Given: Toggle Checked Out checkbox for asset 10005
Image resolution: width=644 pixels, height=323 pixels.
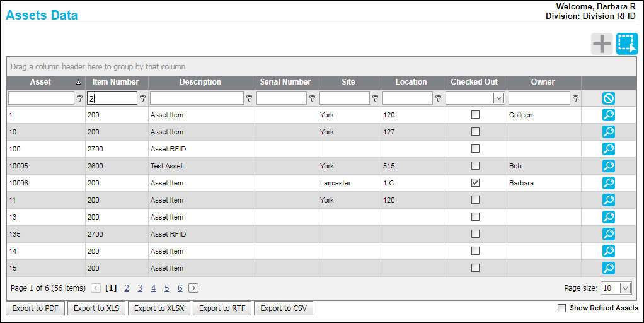Looking at the screenshot, I should coord(475,166).
